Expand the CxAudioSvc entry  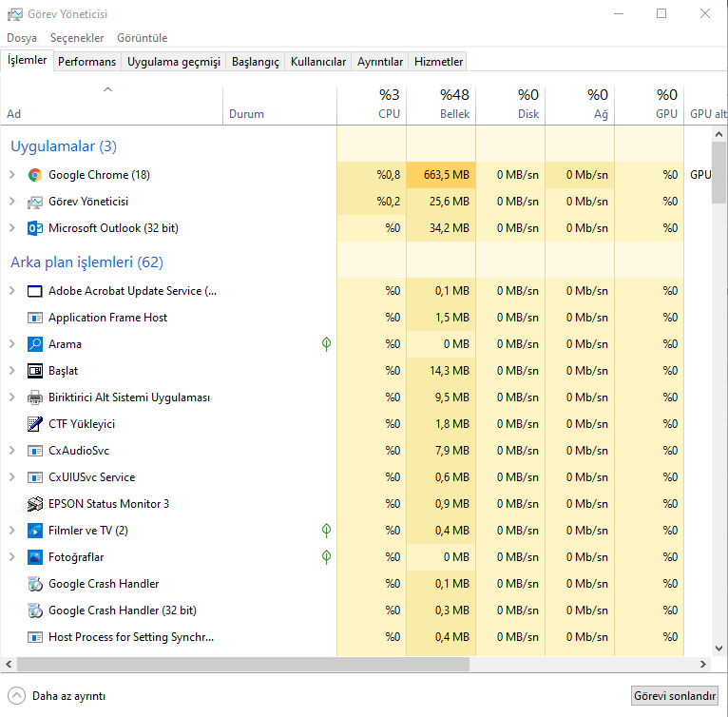click(12, 451)
